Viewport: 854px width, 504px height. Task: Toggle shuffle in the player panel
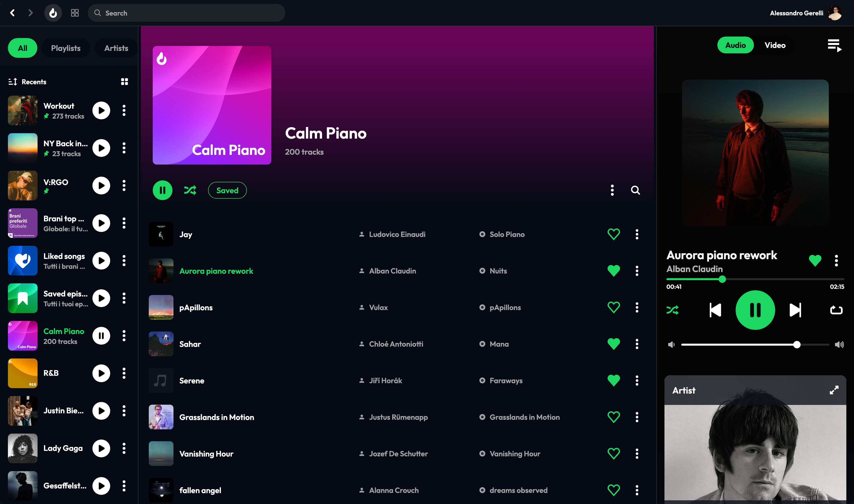point(673,310)
